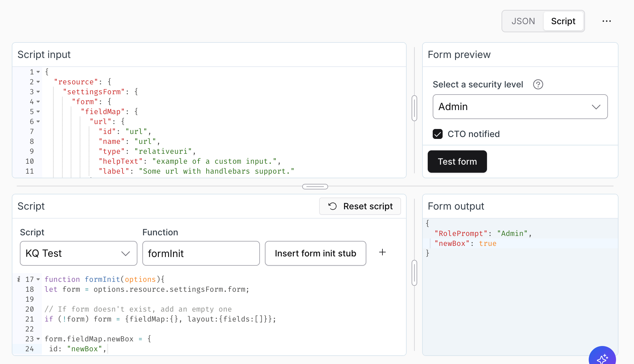The width and height of the screenshot is (634, 364).
Task: Click the "if (!form)" line 21
Action: click(160, 319)
